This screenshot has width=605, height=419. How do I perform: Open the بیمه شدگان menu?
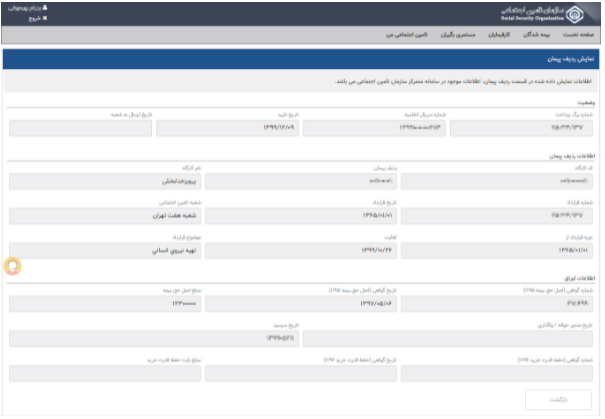tap(536, 35)
